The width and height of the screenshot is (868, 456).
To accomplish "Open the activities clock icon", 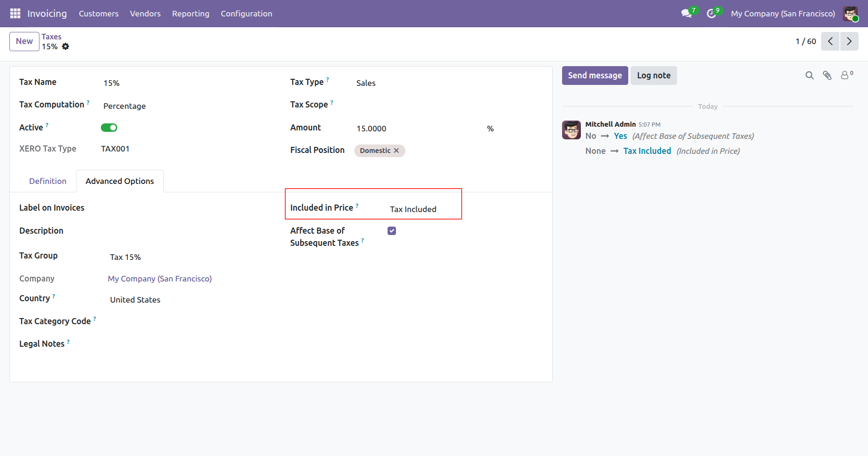I will 711,14.
